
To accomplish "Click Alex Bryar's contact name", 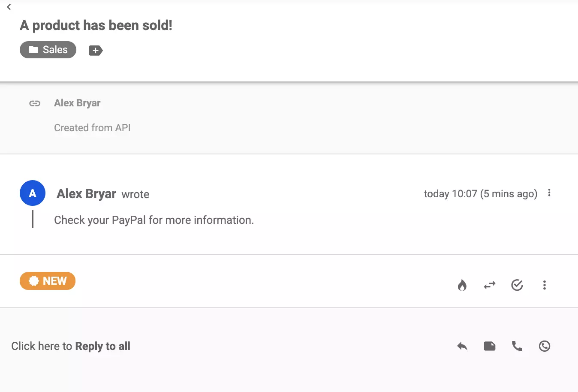I will 86,194.
